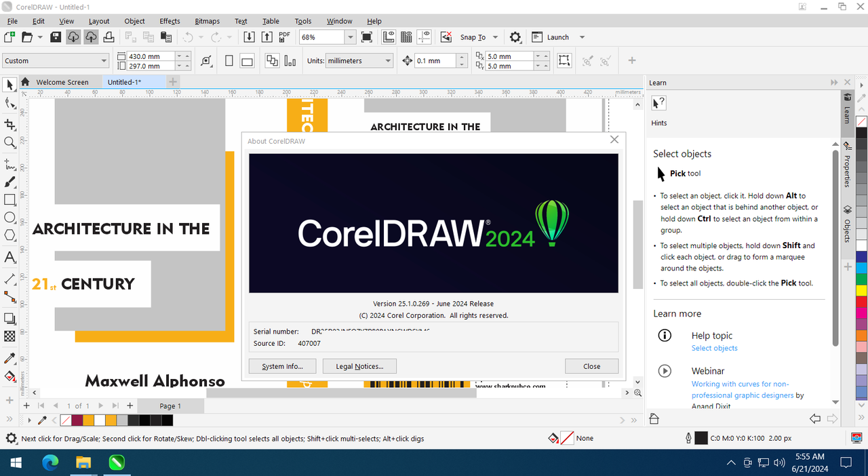Click Close in the About dialog
The height and width of the screenshot is (476, 868).
(591, 366)
